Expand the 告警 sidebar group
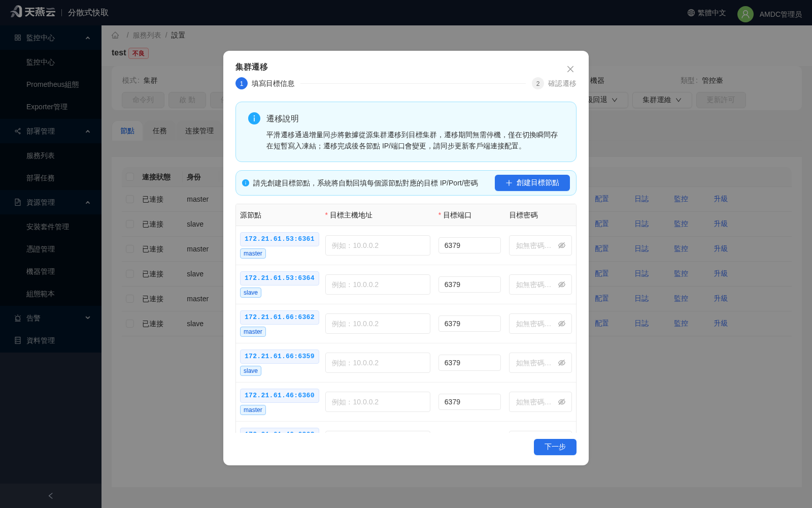 point(88,318)
